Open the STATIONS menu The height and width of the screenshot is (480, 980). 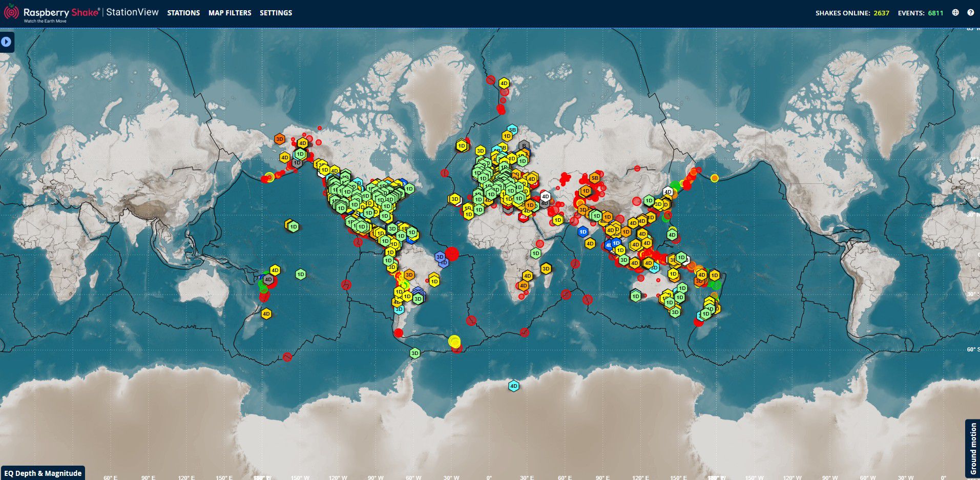tap(183, 13)
